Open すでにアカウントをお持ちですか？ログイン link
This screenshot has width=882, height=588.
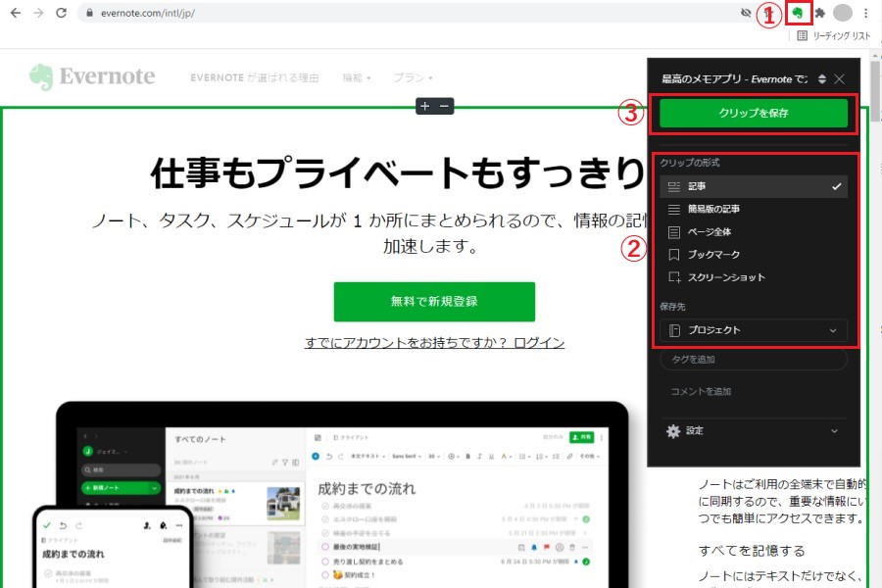coord(434,343)
